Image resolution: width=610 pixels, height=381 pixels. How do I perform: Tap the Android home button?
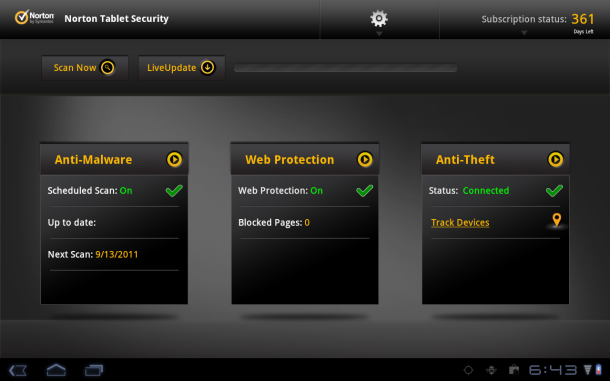coord(56,370)
